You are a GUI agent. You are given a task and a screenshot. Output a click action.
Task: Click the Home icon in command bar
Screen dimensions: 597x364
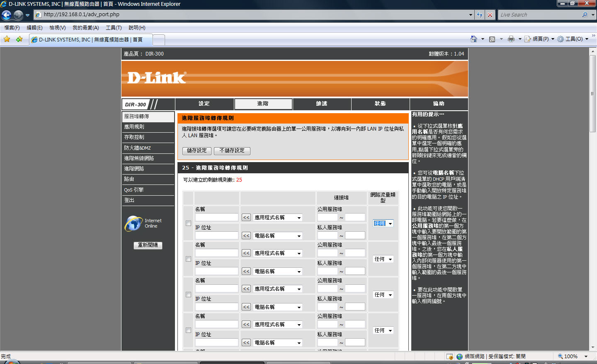coord(474,39)
